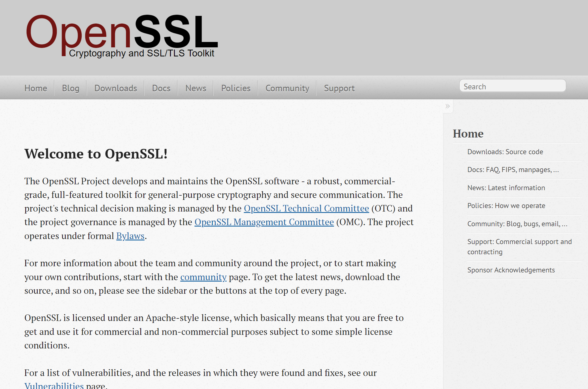Open the OpenSSL Management Committee link
588x389 pixels.
tap(264, 222)
